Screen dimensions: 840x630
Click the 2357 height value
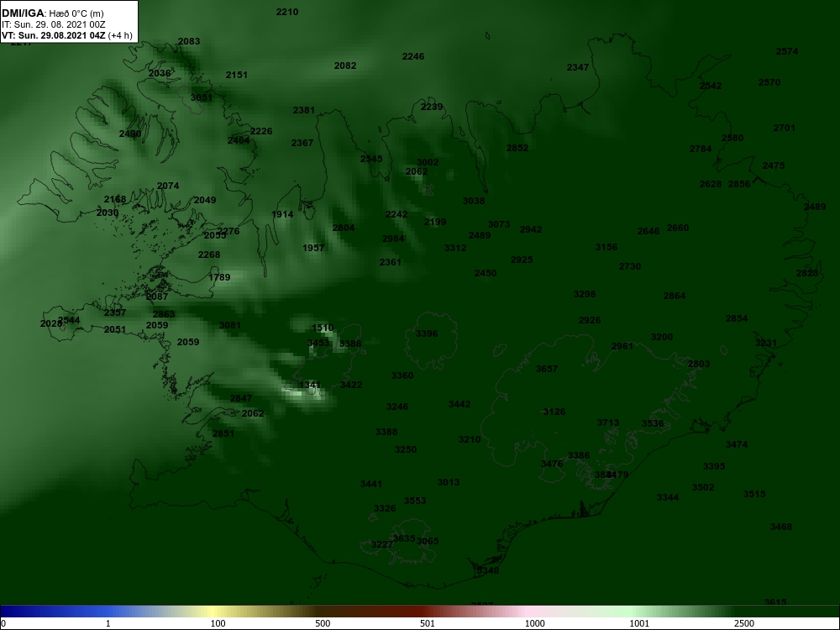tap(114, 313)
